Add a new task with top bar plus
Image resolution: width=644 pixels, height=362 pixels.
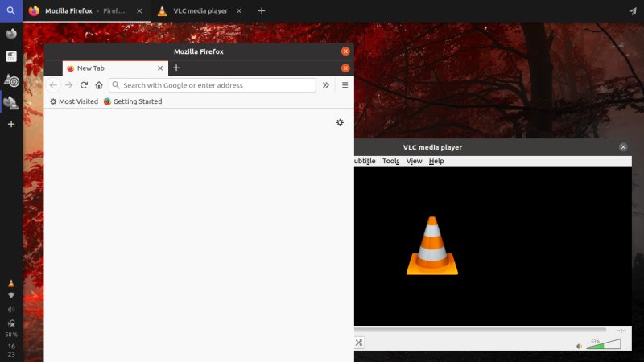click(x=262, y=11)
